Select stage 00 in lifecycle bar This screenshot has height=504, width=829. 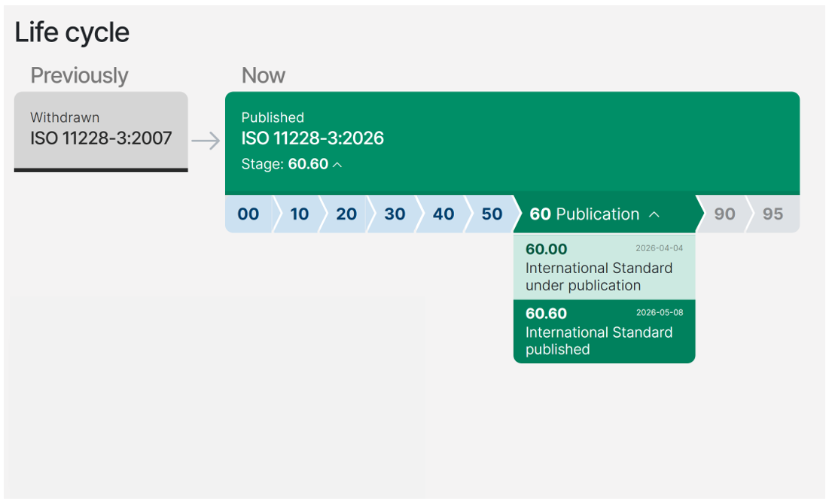248,214
